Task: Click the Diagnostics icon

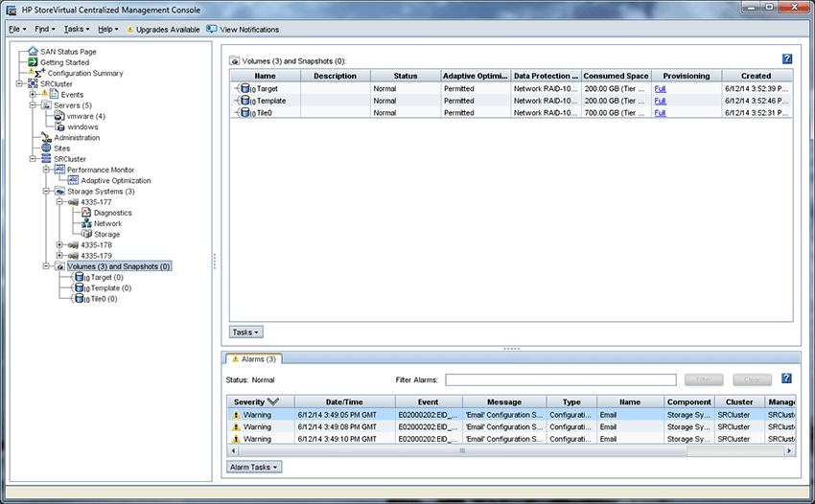Action: pos(86,213)
